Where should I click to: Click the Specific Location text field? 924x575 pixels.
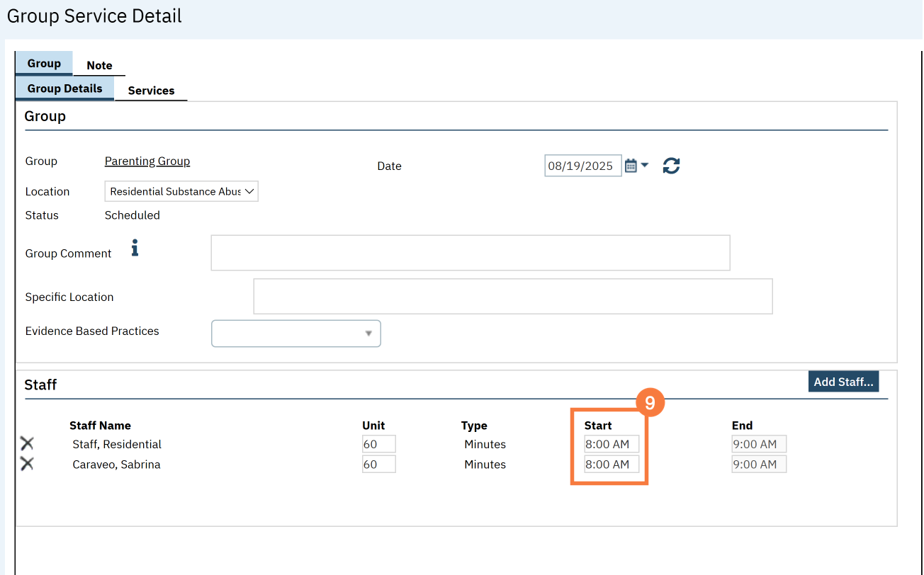click(x=512, y=296)
